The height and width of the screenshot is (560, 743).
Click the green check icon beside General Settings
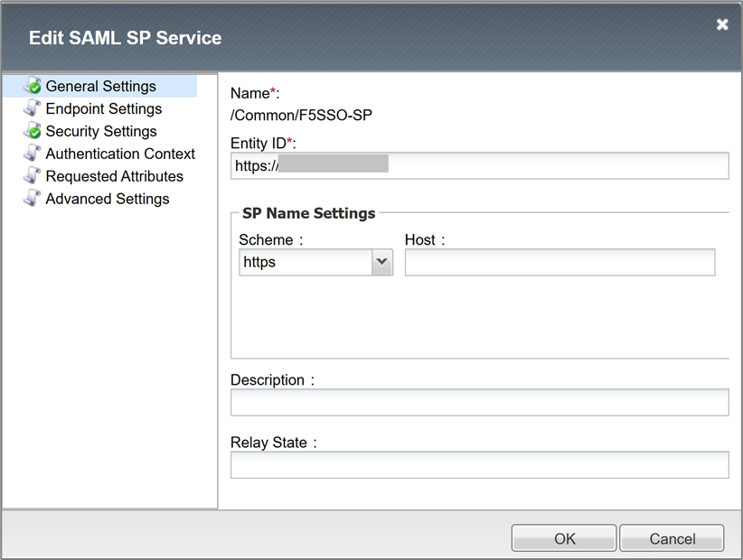[33, 86]
